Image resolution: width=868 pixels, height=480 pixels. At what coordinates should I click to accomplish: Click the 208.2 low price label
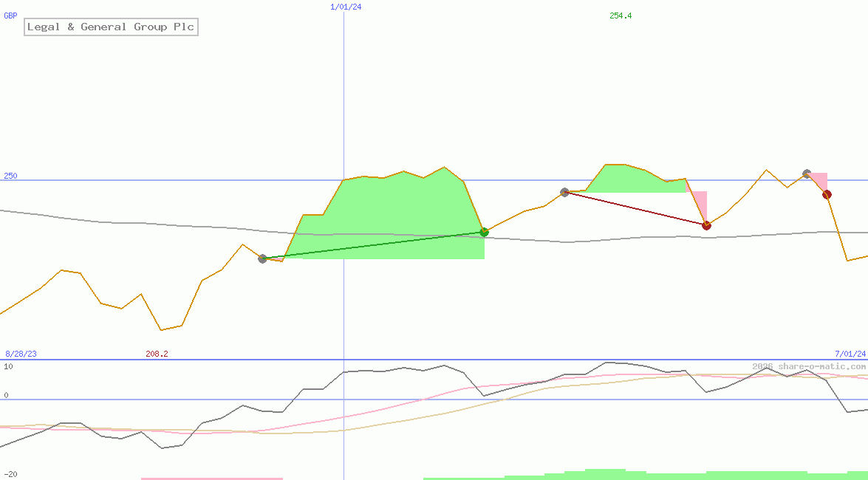click(x=157, y=354)
